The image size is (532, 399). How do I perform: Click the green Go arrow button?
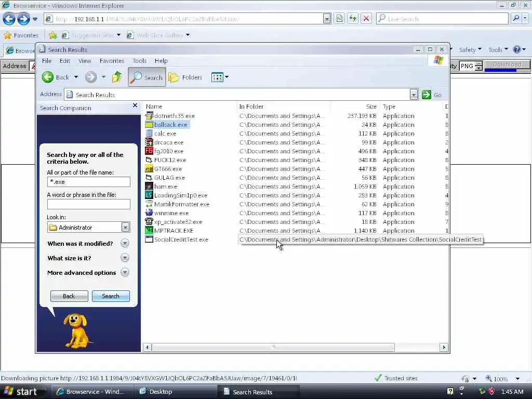pyautogui.click(x=427, y=95)
